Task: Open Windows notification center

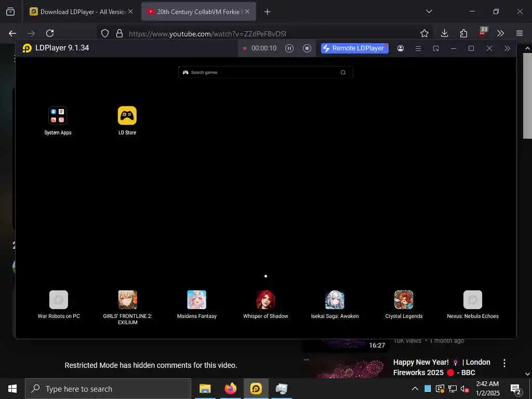Action: [516, 389]
